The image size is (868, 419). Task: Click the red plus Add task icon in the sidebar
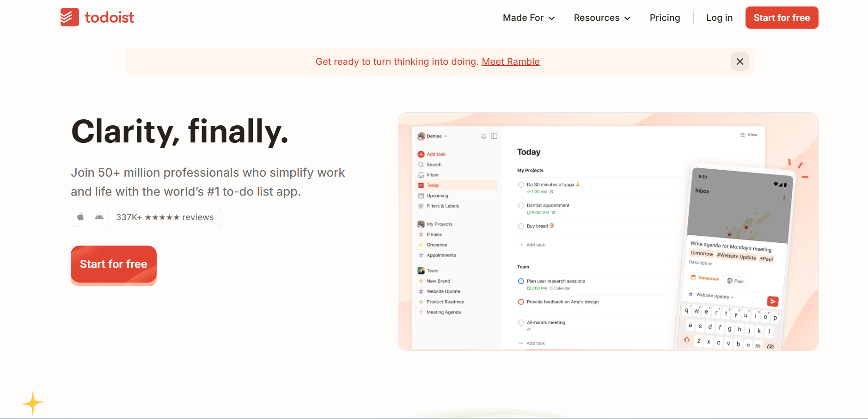tap(421, 154)
